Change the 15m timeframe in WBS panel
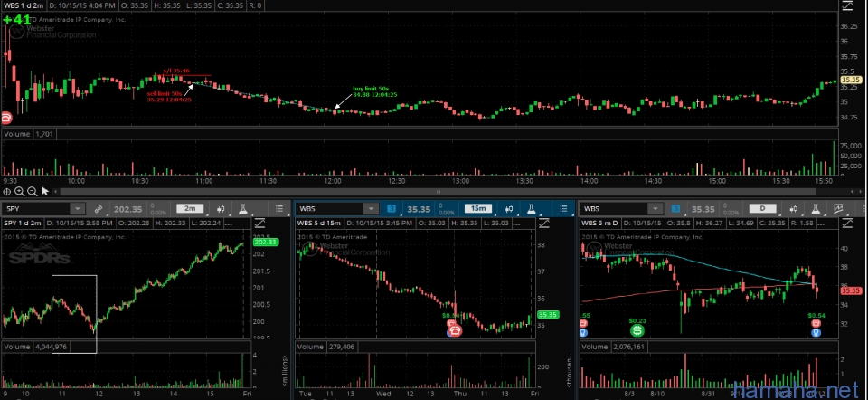The height and width of the screenshot is (400, 868). pyautogui.click(x=477, y=209)
